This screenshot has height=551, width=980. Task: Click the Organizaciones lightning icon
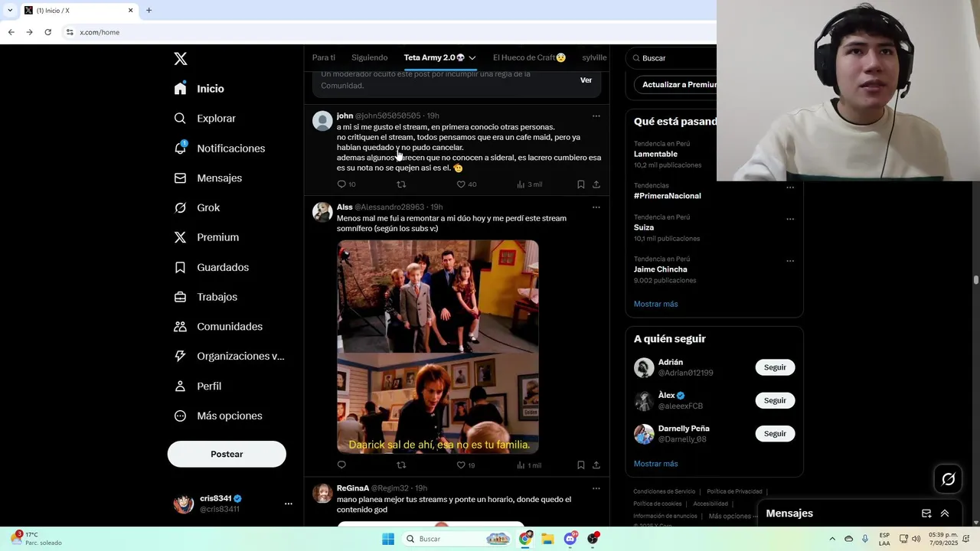tap(180, 356)
